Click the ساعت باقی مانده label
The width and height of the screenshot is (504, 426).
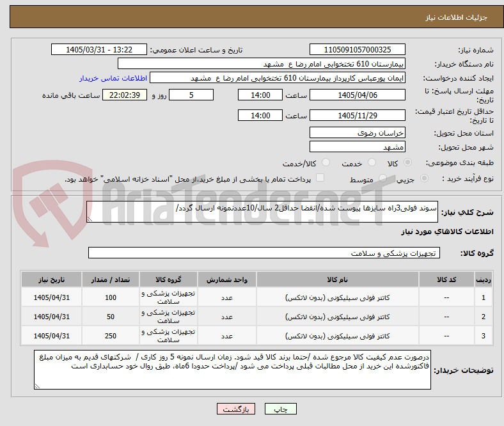71,95
